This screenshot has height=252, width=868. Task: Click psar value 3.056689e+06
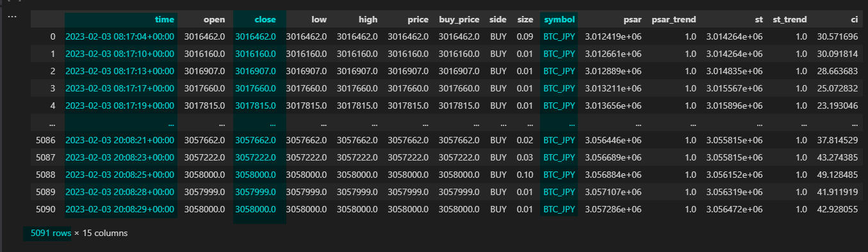point(613,157)
